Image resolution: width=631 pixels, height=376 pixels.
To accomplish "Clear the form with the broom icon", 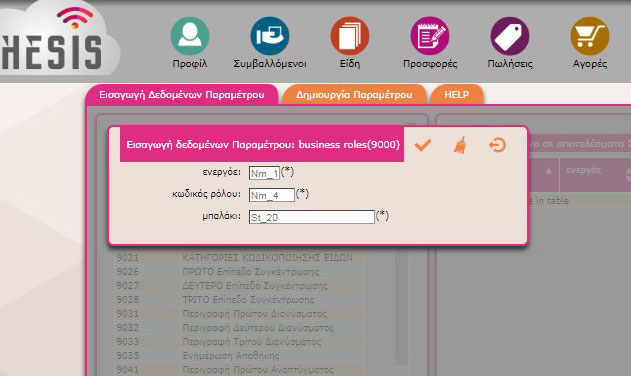I will coord(460,145).
